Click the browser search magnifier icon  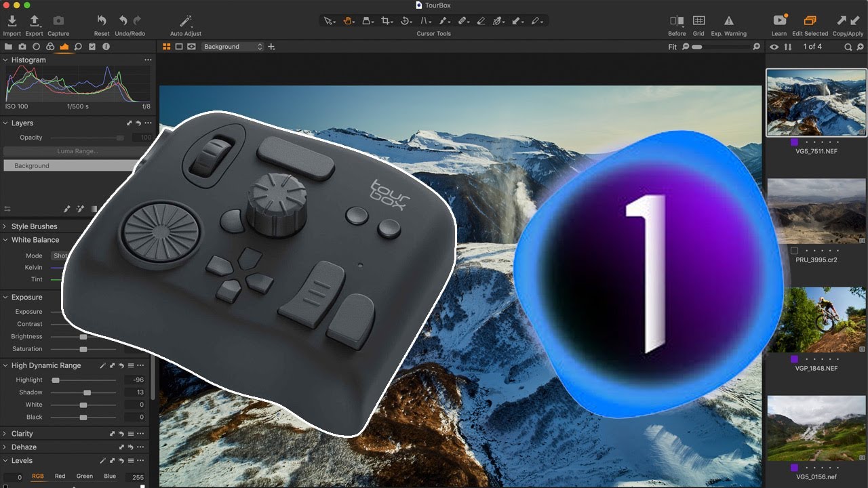click(848, 47)
